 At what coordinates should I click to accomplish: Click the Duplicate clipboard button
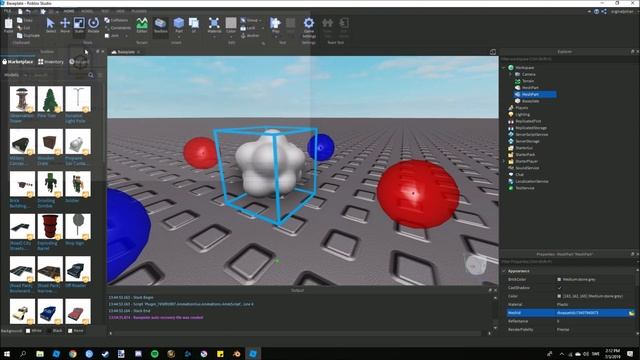pyautogui.click(x=29, y=36)
